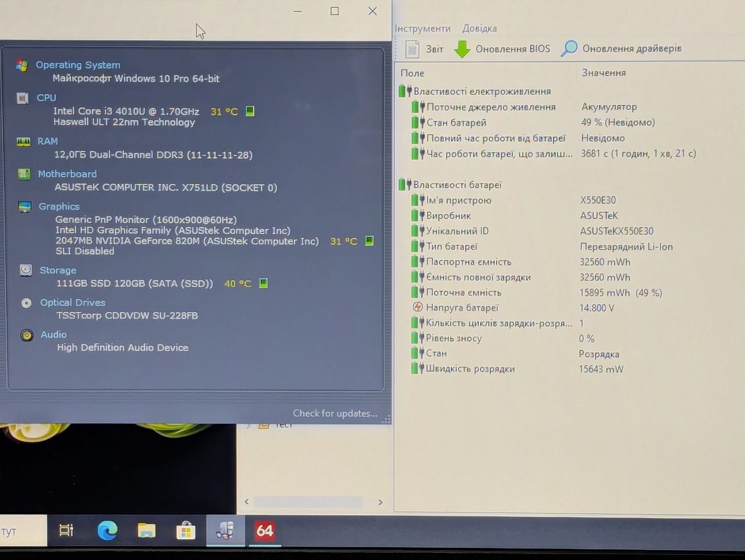Open Microsoft Store from the taskbar

point(186,530)
